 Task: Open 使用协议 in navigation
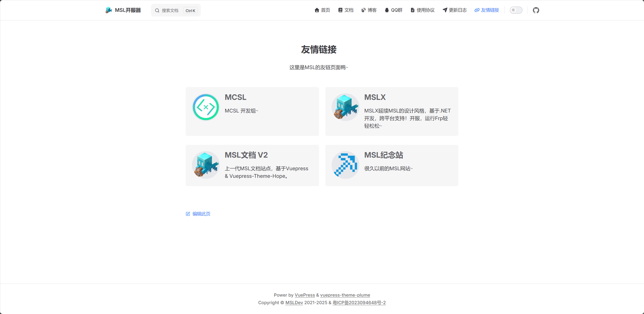pos(423,10)
